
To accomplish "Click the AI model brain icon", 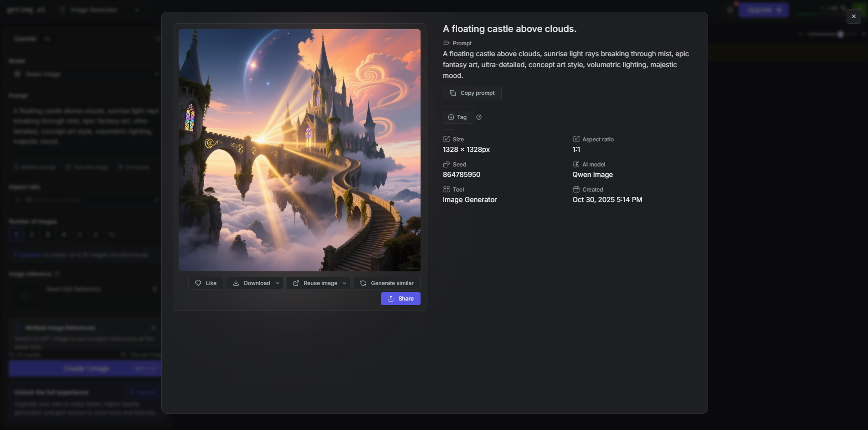I will [576, 164].
